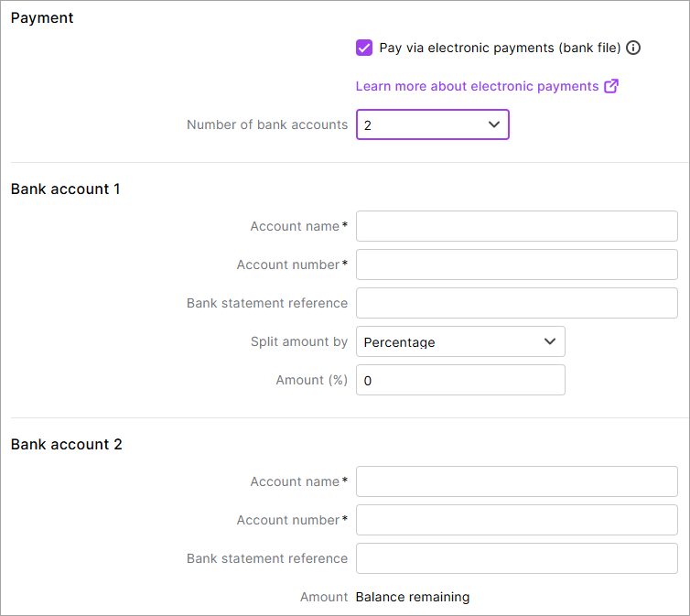Open Number of bank accounts dropdown
The width and height of the screenshot is (690, 616).
[433, 124]
